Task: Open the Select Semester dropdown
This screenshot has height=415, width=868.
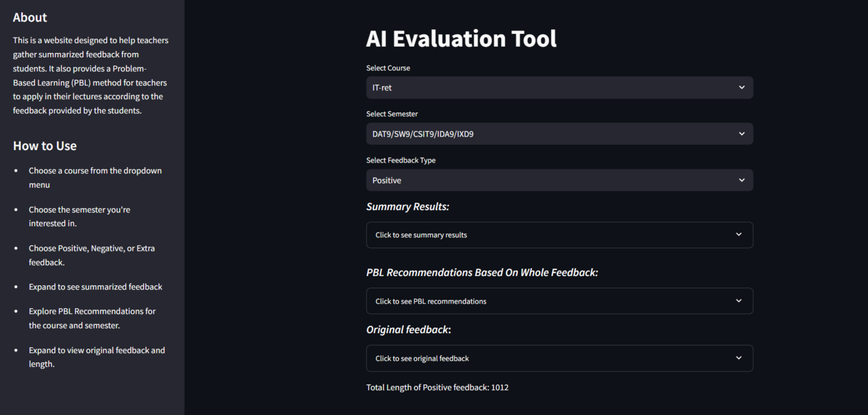Action: coord(560,134)
